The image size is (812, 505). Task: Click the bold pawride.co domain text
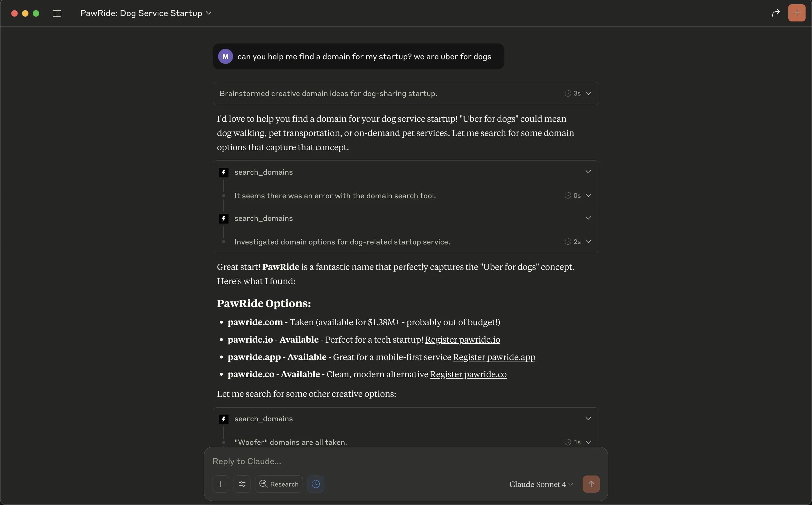[x=251, y=374]
